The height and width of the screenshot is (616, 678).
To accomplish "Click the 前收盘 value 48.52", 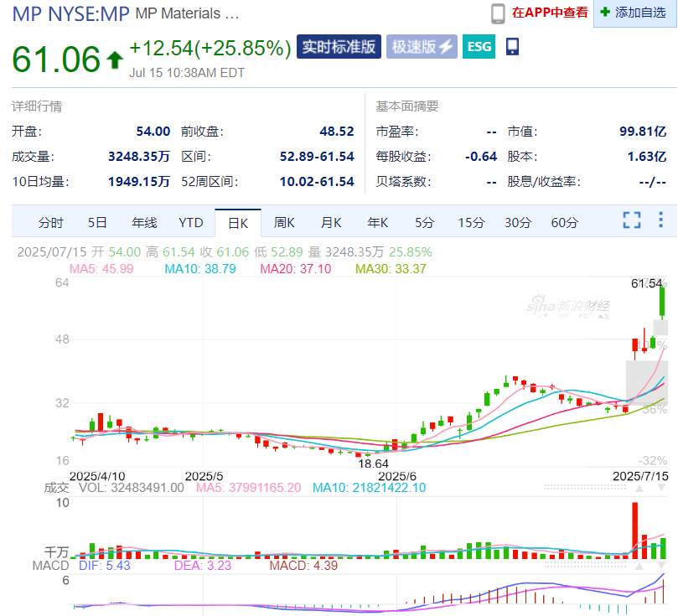I will (336, 132).
